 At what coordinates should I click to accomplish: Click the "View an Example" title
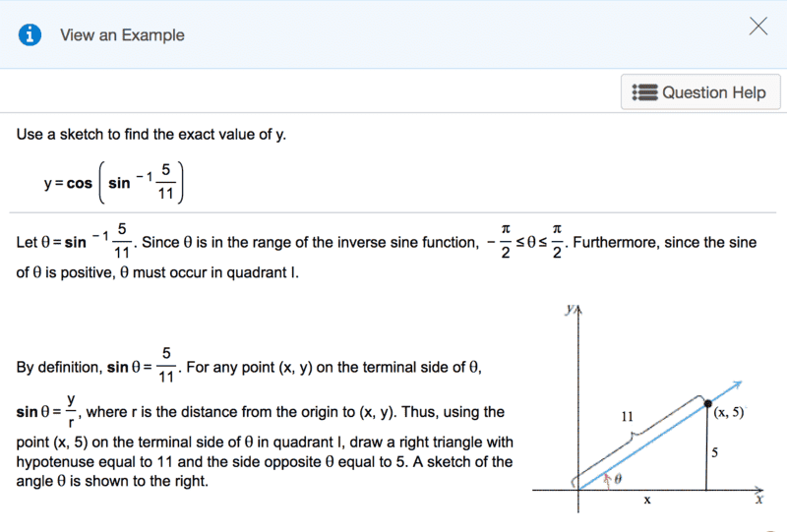[x=122, y=35]
